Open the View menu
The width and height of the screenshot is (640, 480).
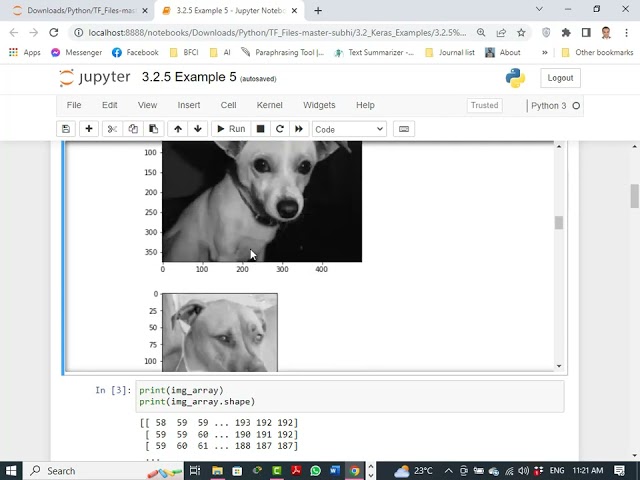[147, 105]
